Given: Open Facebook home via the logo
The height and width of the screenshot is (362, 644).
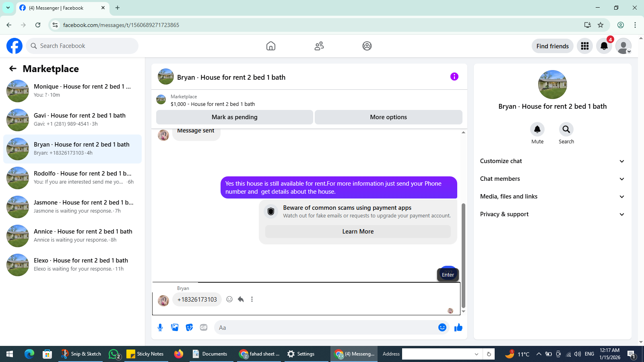Looking at the screenshot, I should pos(14,46).
